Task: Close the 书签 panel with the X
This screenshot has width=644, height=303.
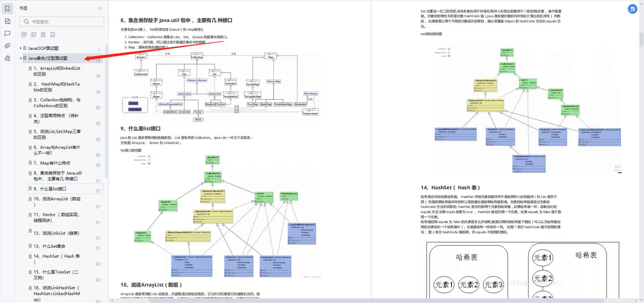Action: 100,8
